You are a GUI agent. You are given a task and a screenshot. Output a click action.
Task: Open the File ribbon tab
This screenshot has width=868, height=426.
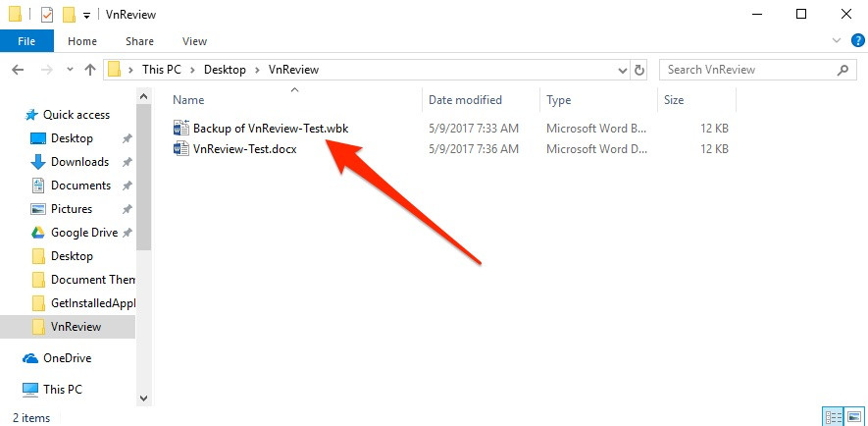(26, 41)
